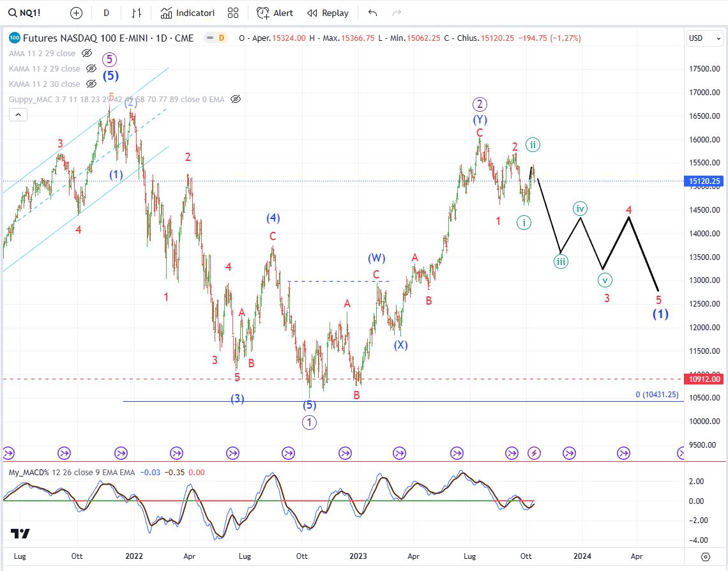Open indicator templates grid icon
728x571 pixels.
(x=233, y=13)
